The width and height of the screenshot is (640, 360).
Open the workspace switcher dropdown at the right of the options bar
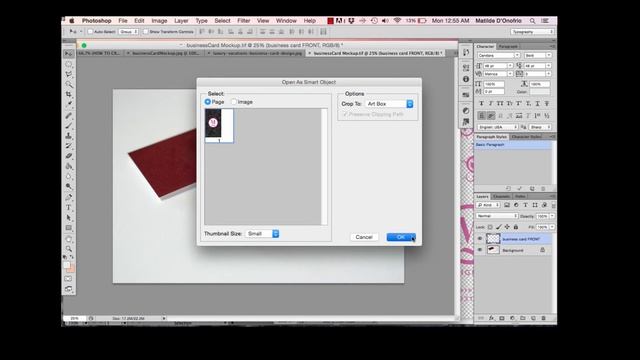tap(532, 31)
